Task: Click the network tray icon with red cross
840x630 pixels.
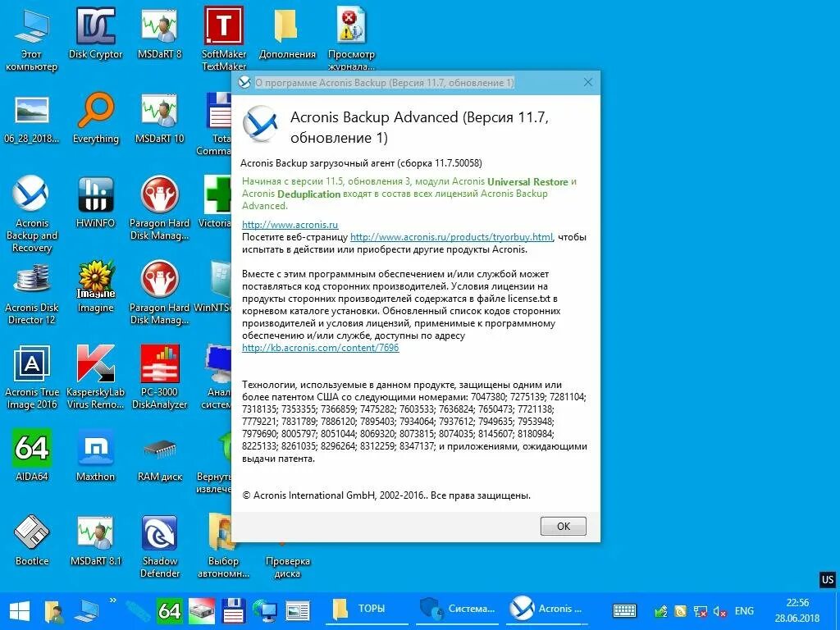Action: [x=700, y=610]
